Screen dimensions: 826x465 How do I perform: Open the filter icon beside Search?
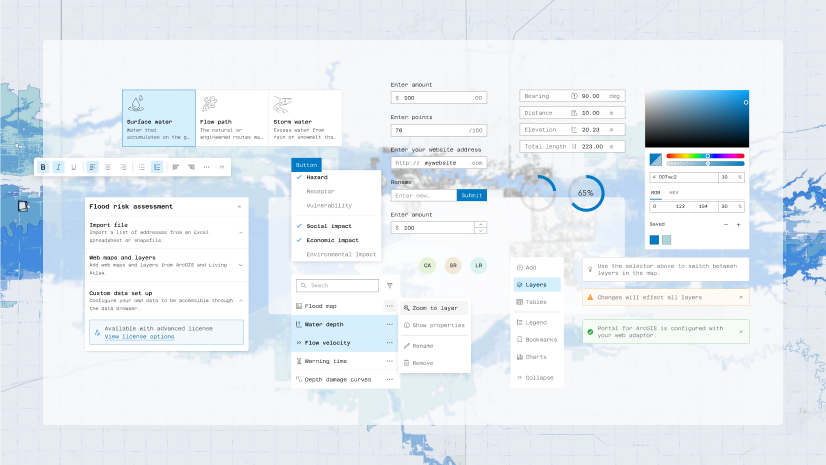(x=390, y=285)
